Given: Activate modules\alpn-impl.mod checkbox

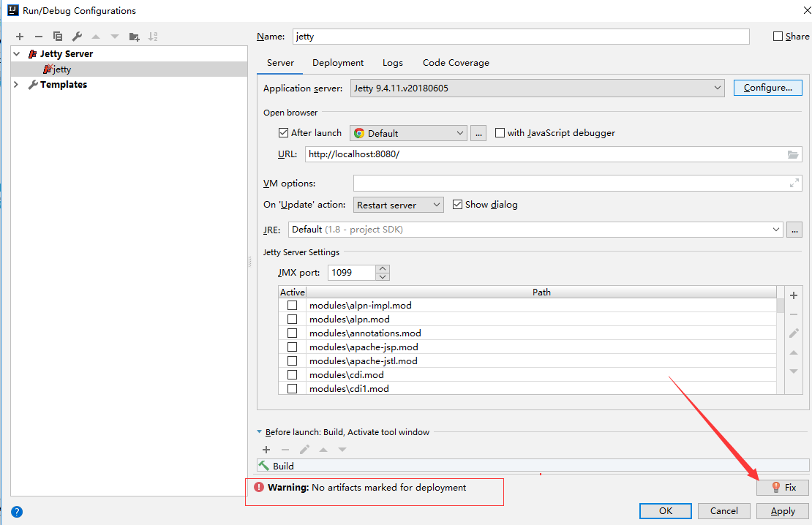Looking at the screenshot, I should point(292,305).
